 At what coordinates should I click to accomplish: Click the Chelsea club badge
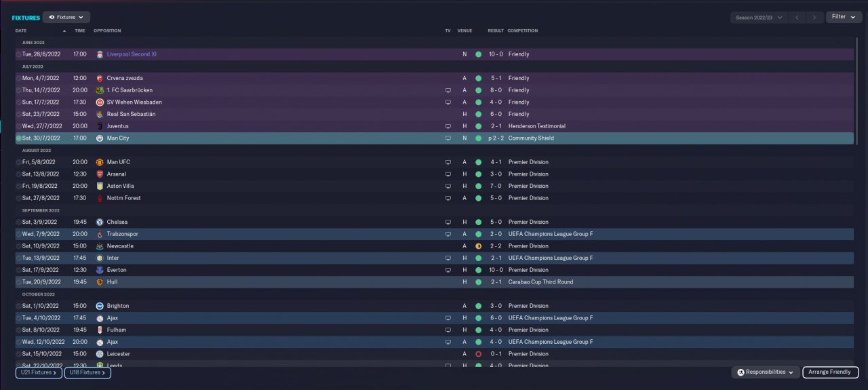pos(100,222)
